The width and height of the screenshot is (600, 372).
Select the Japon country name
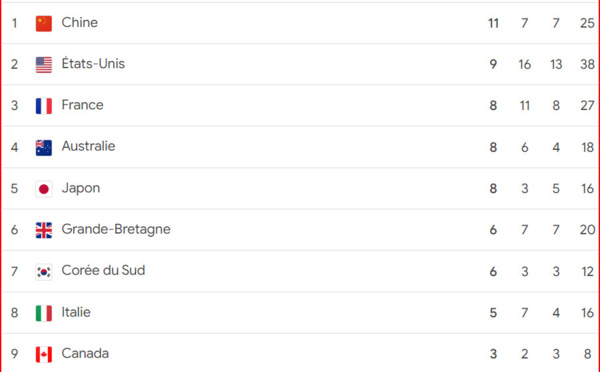click(x=81, y=188)
